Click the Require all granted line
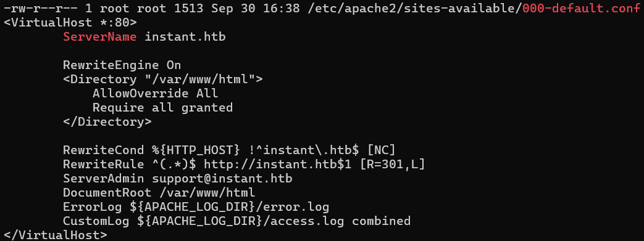 (162, 108)
